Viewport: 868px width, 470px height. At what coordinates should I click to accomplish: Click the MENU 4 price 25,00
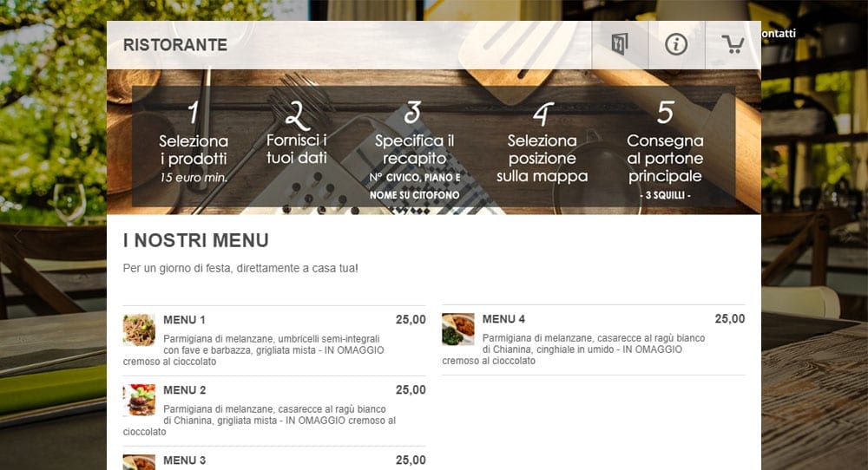(730, 318)
